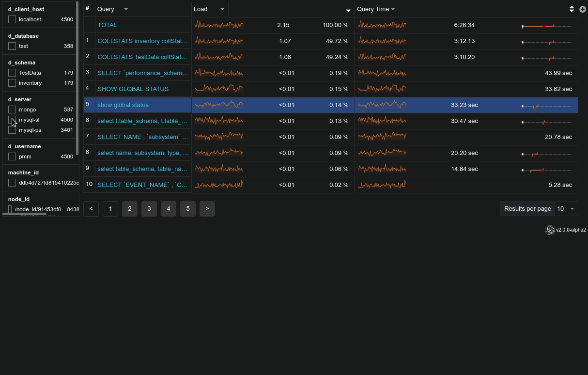Screen dimensions: 588x375
Task: Enable the mongo server filter checkbox
Action: pos(12,110)
